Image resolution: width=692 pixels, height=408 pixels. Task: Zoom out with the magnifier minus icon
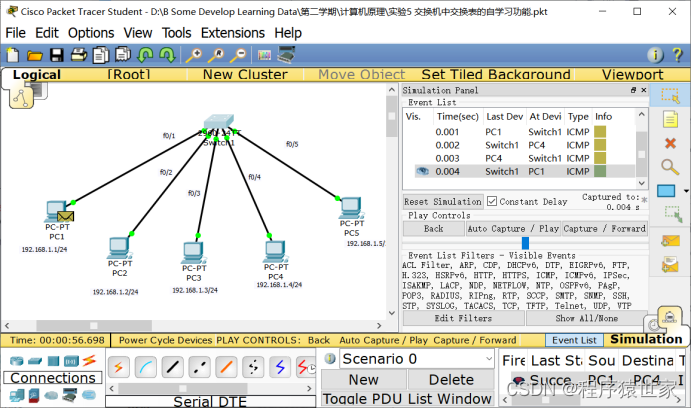pyautogui.click(x=238, y=55)
